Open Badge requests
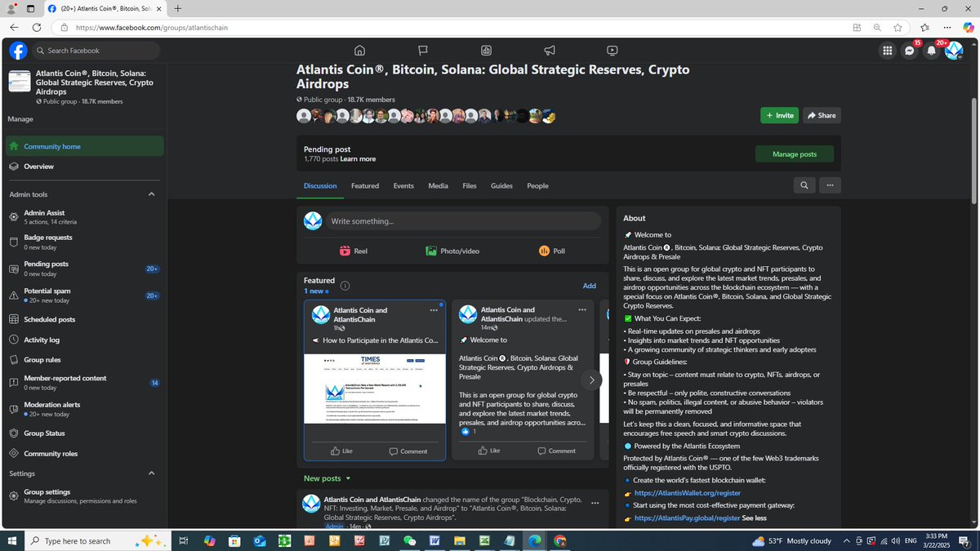The height and width of the screenshot is (551, 980). tap(84, 242)
